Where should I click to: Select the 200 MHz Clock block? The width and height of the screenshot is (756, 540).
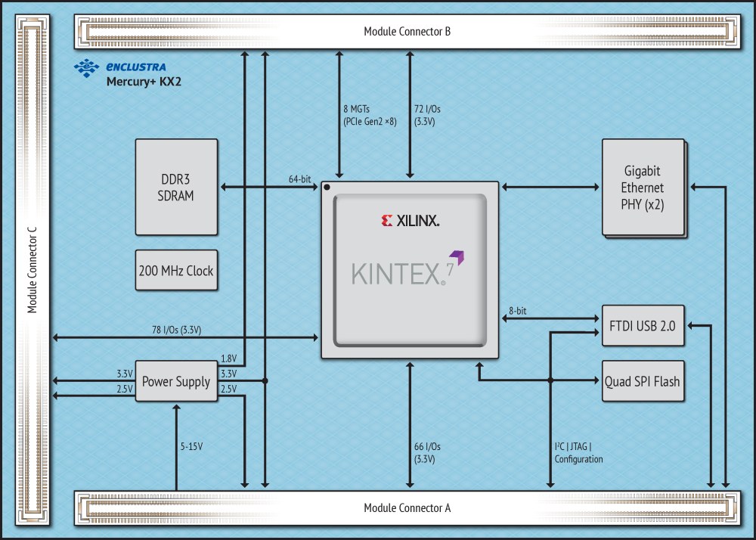tap(176, 270)
